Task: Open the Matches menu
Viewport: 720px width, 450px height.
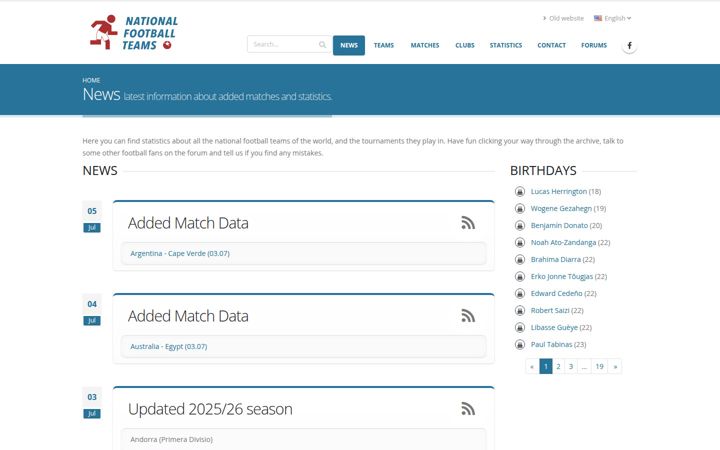Action: 425,45
